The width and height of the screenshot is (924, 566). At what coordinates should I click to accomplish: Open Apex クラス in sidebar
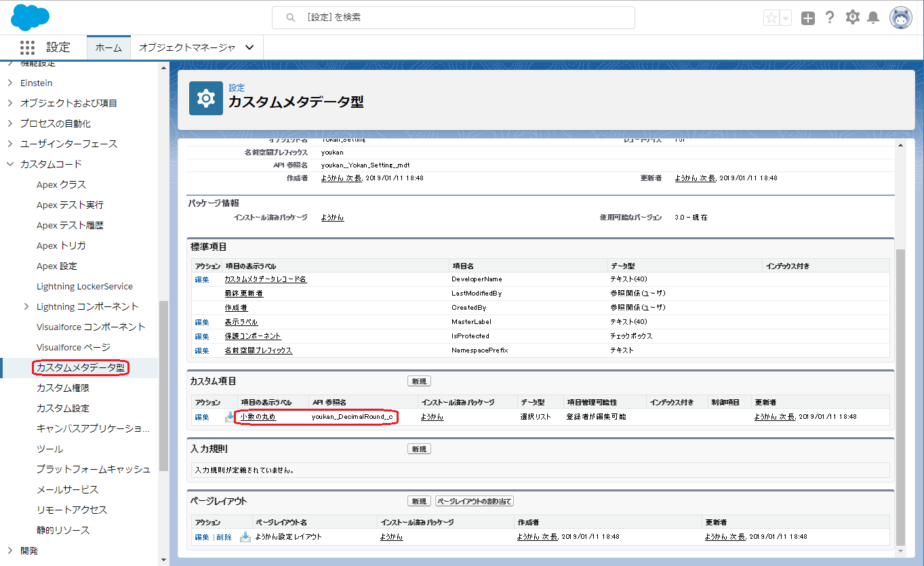61,184
